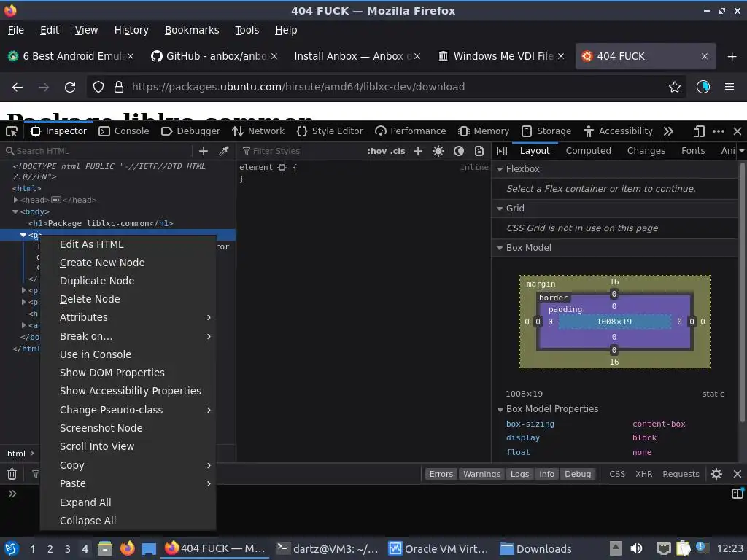Toggle the Warnings console filter
Screen dimensions: 747x560
(x=481, y=474)
